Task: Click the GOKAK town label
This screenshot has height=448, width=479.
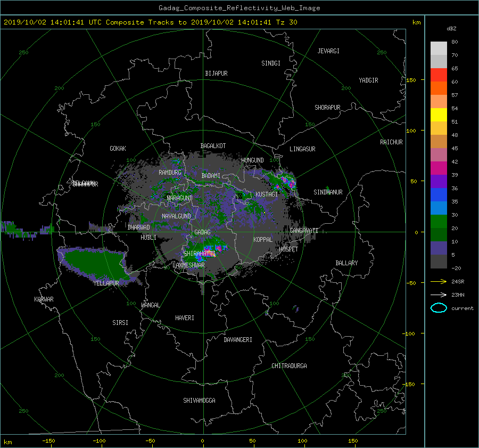Action: [x=118, y=149]
